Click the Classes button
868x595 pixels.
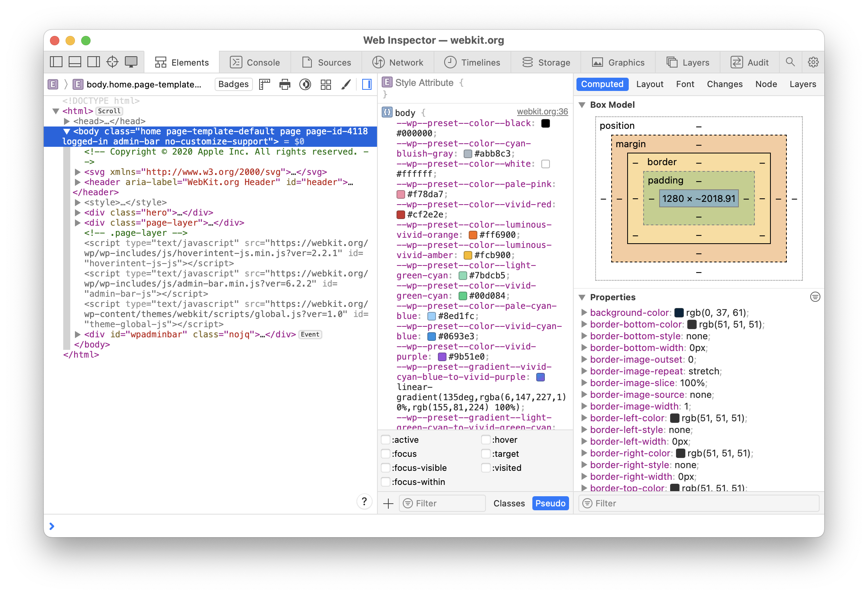[509, 504]
